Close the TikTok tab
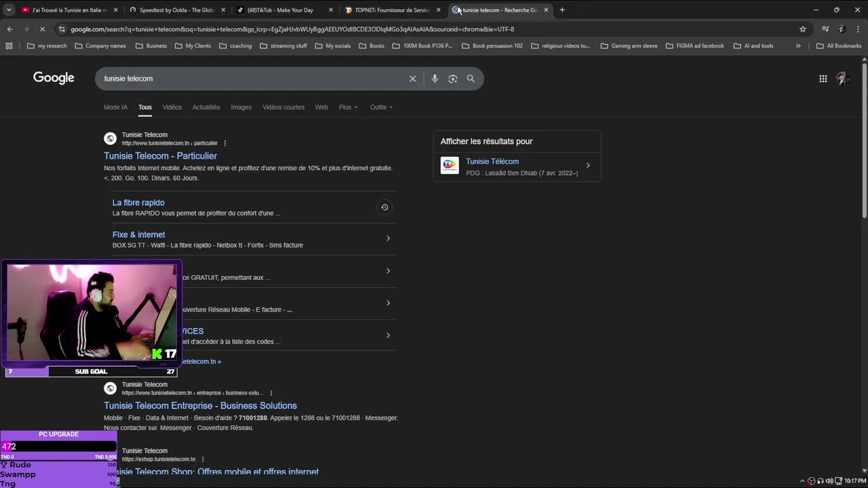Screen dimensions: 868x488 click(x=331, y=10)
